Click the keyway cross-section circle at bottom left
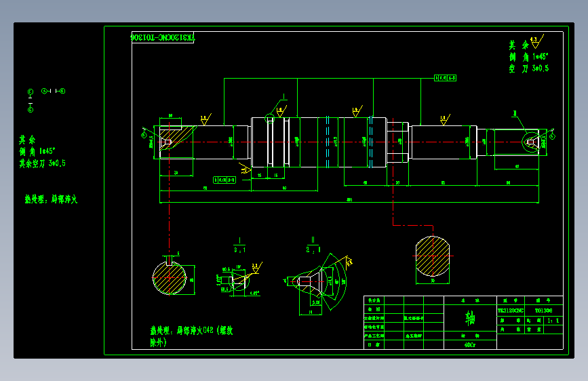The height and width of the screenshot is (381, 588). click(169, 277)
